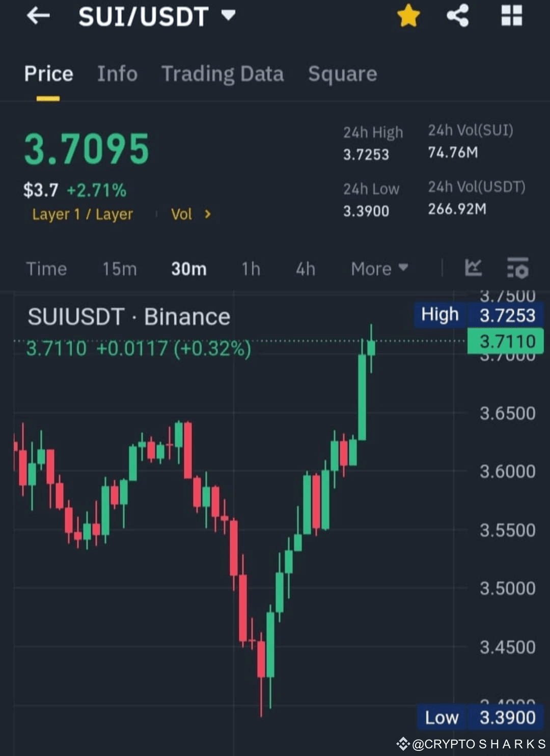Select the 1h timeframe
Screen dimensions: 550x756
(x=251, y=268)
